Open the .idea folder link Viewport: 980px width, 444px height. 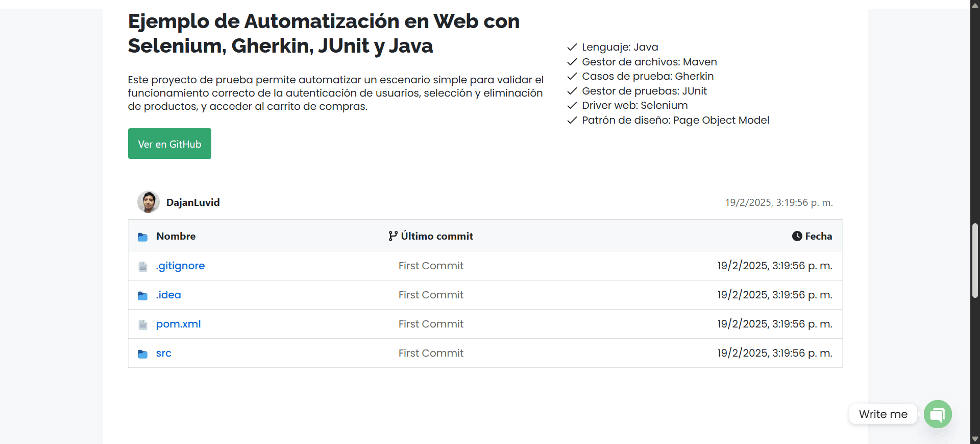point(168,295)
